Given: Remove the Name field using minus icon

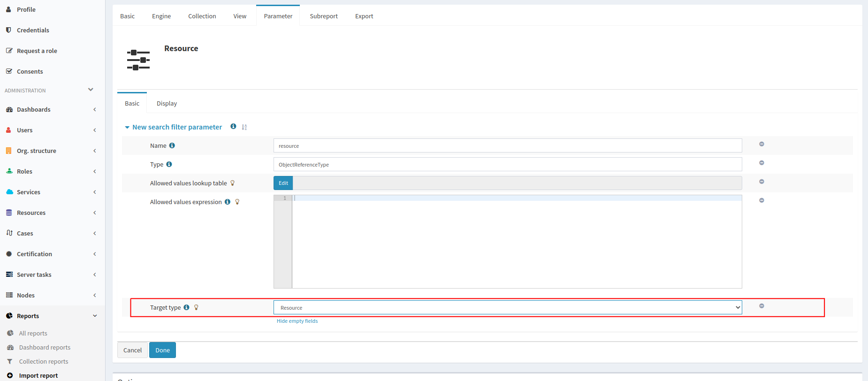Looking at the screenshot, I should pos(761,144).
